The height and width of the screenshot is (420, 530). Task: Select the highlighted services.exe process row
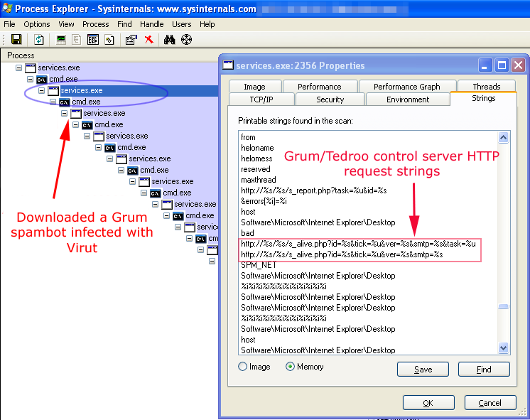click(139, 91)
